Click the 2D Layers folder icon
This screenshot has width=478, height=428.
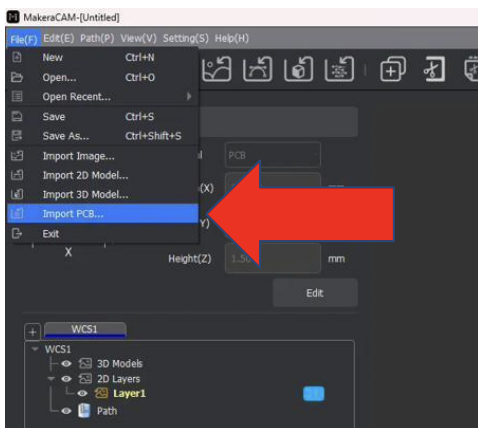[85, 379]
